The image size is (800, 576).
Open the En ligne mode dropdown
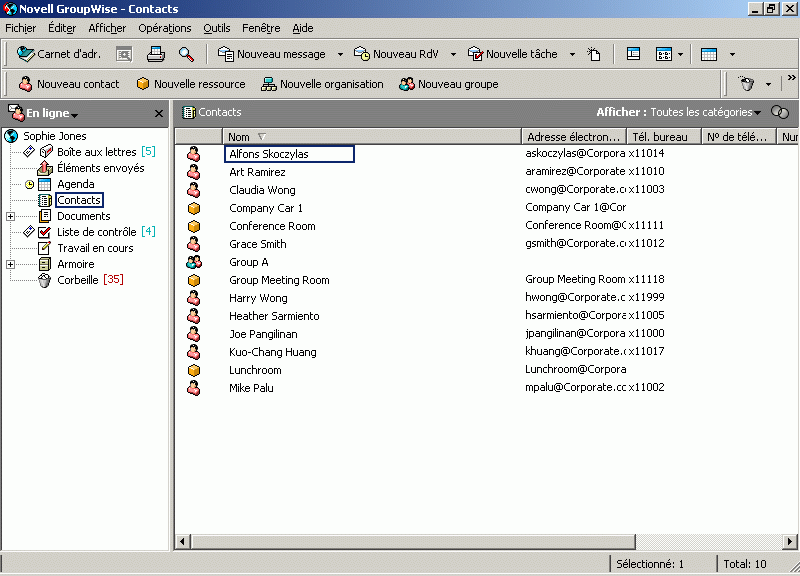click(x=52, y=113)
